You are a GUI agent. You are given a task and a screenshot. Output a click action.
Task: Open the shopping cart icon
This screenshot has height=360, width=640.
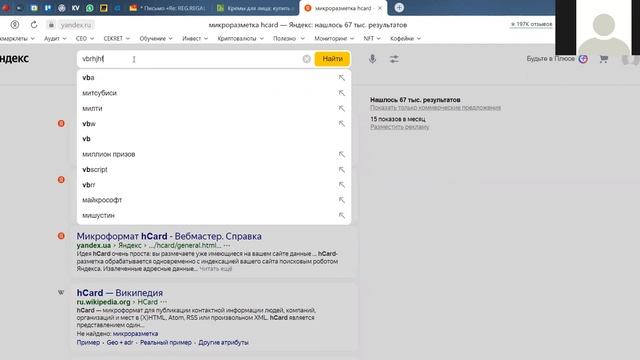[604, 59]
